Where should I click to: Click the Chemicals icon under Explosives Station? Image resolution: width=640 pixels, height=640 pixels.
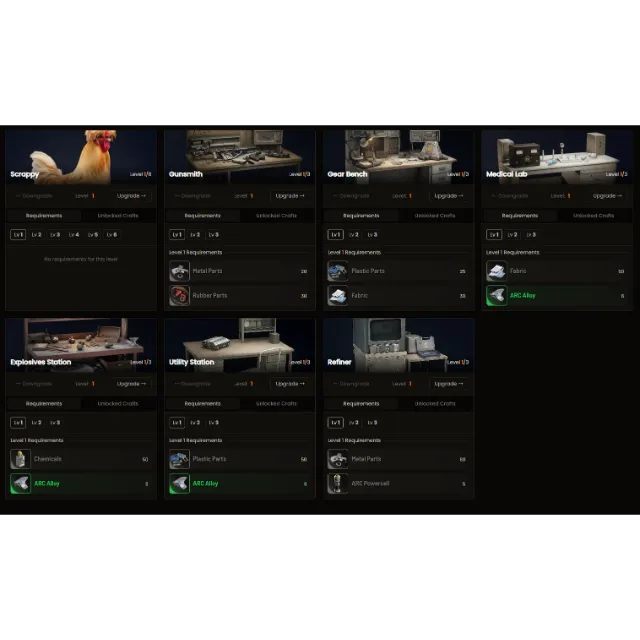click(20, 459)
